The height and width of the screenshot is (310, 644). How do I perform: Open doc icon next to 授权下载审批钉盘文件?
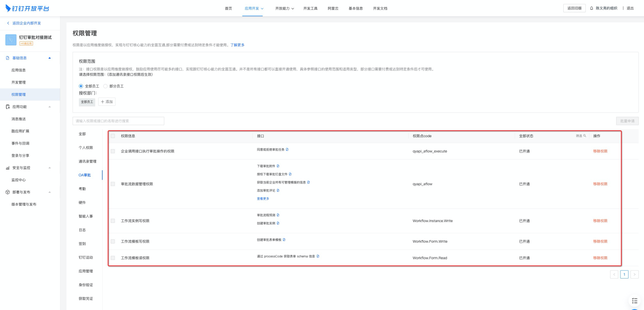290,174
